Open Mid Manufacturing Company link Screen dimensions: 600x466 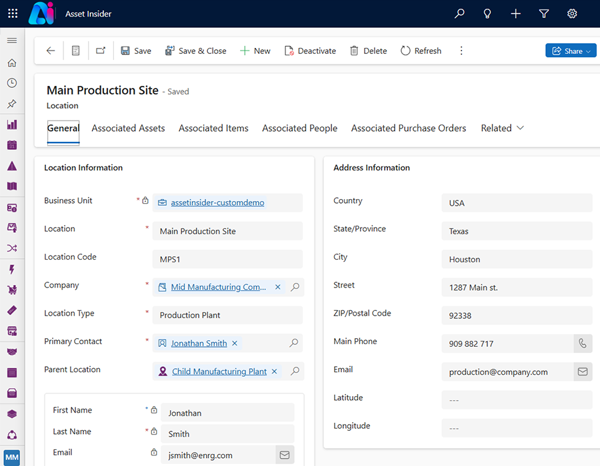218,287
